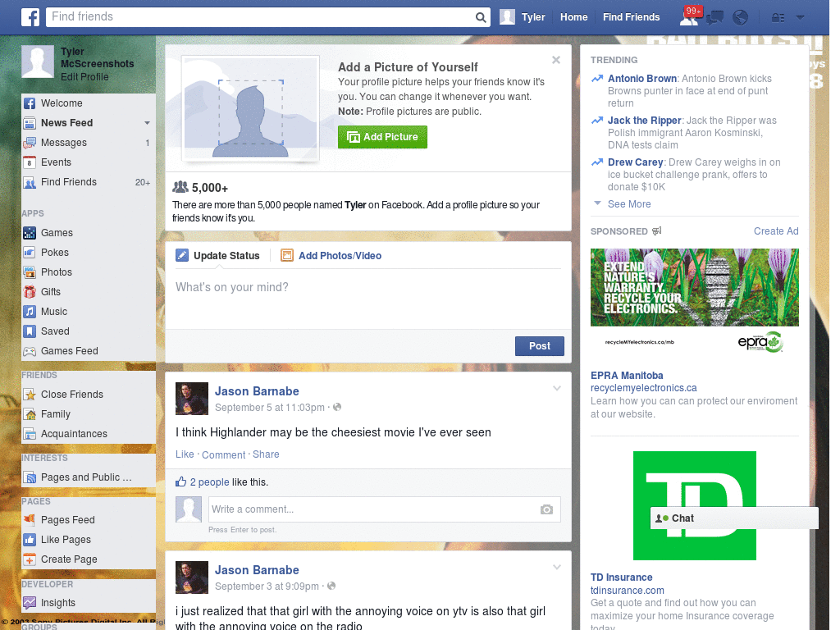Click the Facebook logo icon

[30, 17]
